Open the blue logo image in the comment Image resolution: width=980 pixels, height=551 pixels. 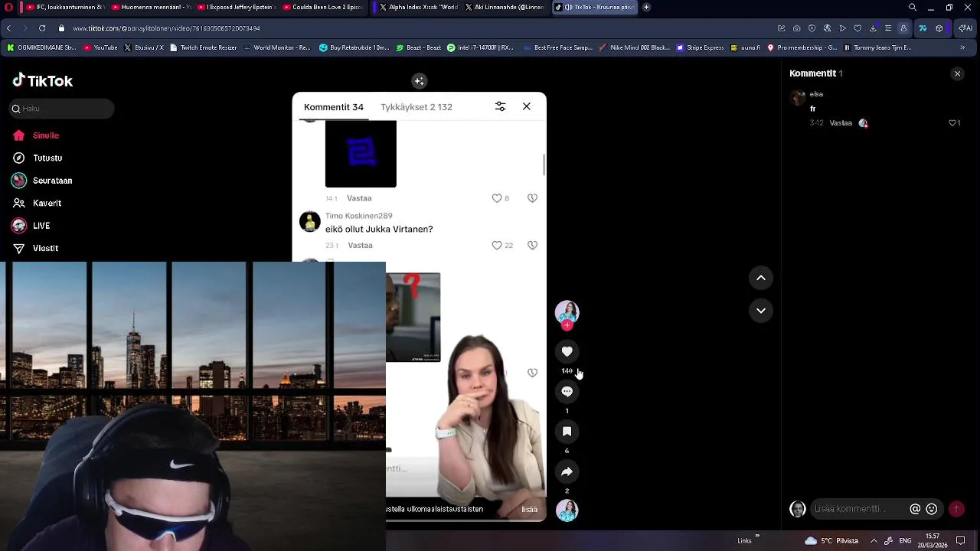(361, 154)
